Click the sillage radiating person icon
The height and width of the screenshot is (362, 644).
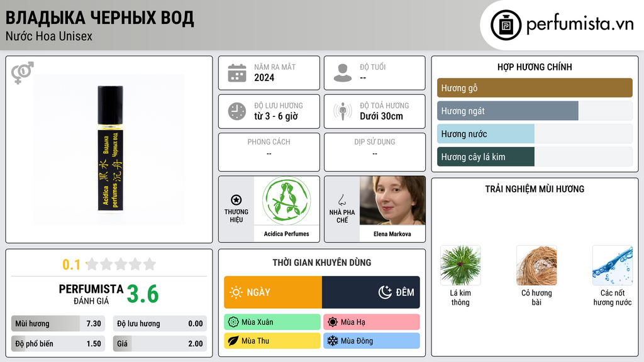343,111
